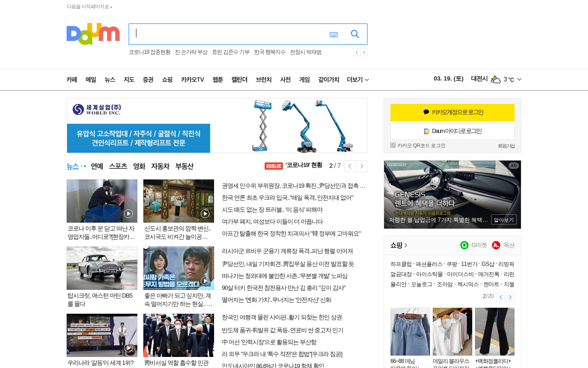The image size is (588, 368).
Task: Open the 증권 menu item
Action: click(x=148, y=80)
